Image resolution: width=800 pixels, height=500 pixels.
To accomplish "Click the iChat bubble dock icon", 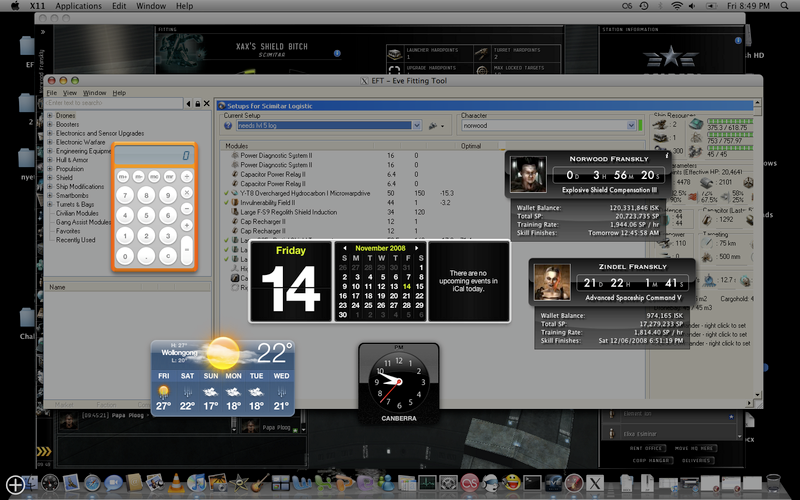I will [113, 482].
